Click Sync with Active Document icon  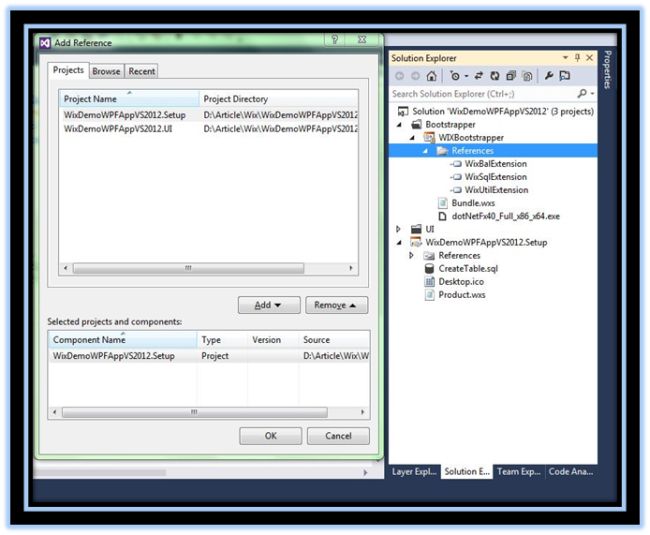pyautogui.click(x=479, y=75)
